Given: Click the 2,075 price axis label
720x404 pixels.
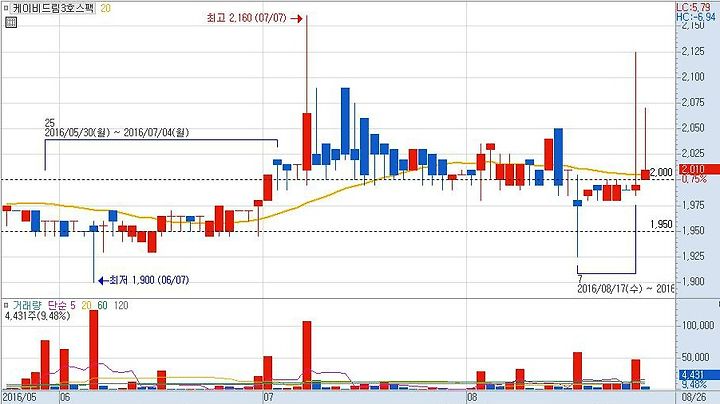Looking at the screenshot, I should pyautogui.click(x=693, y=102).
